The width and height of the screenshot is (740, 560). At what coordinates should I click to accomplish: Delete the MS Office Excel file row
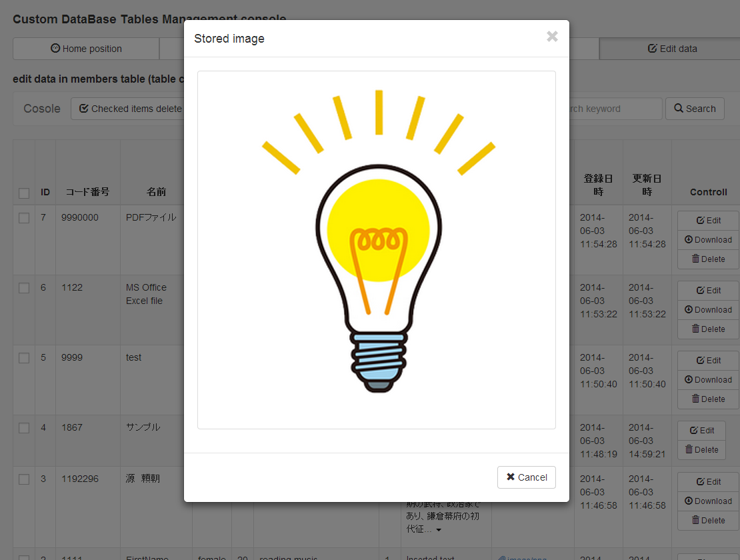pos(708,329)
